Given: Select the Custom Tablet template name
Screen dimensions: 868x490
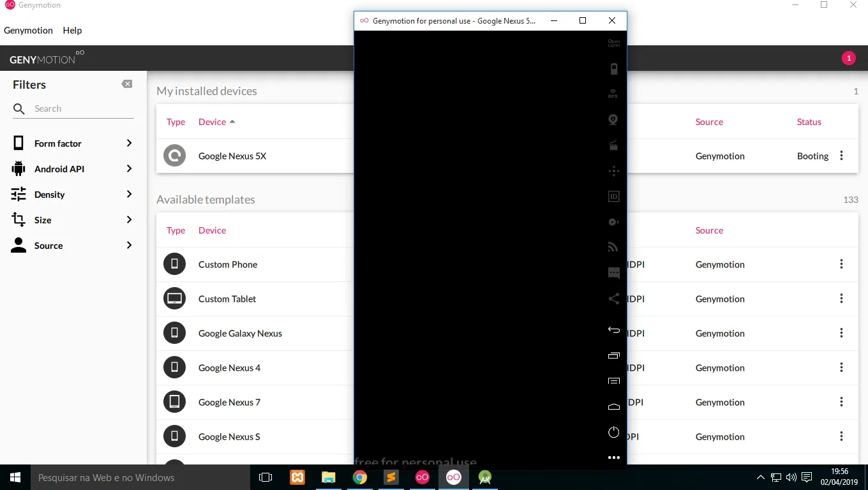Looking at the screenshot, I should pyautogui.click(x=227, y=299).
